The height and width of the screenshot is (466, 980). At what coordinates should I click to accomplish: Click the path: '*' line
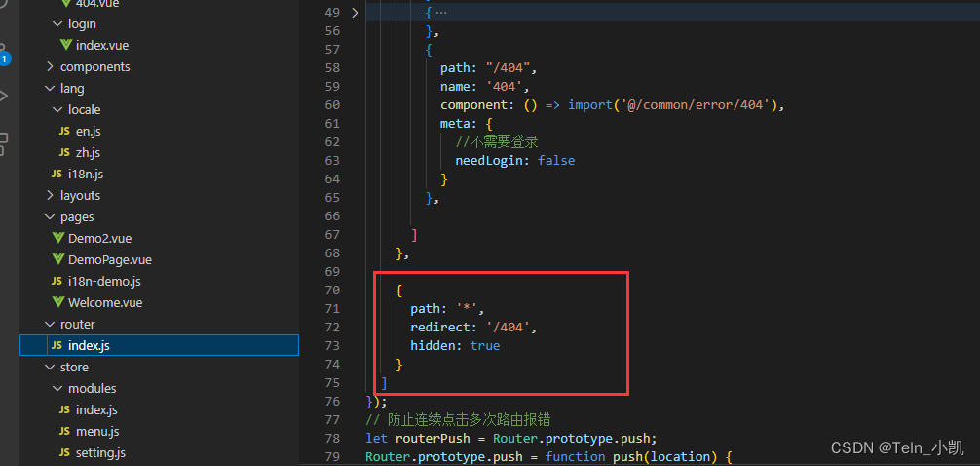[447, 308]
